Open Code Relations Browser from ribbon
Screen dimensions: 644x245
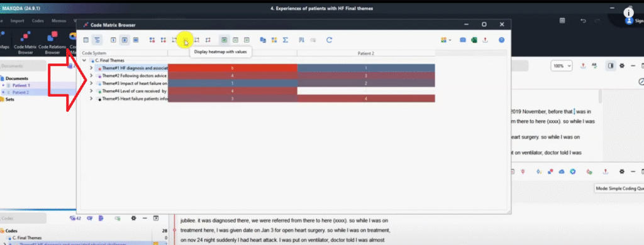coord(52,44)
